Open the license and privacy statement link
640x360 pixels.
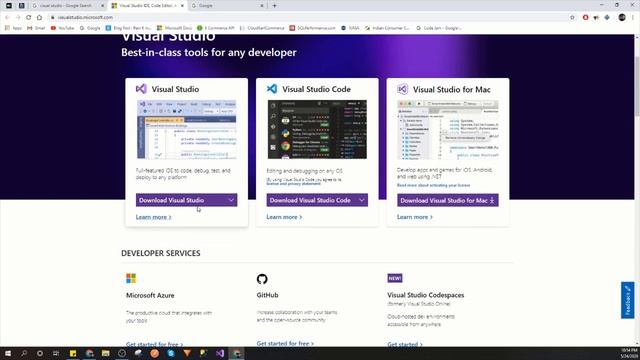tap(294, 184)
